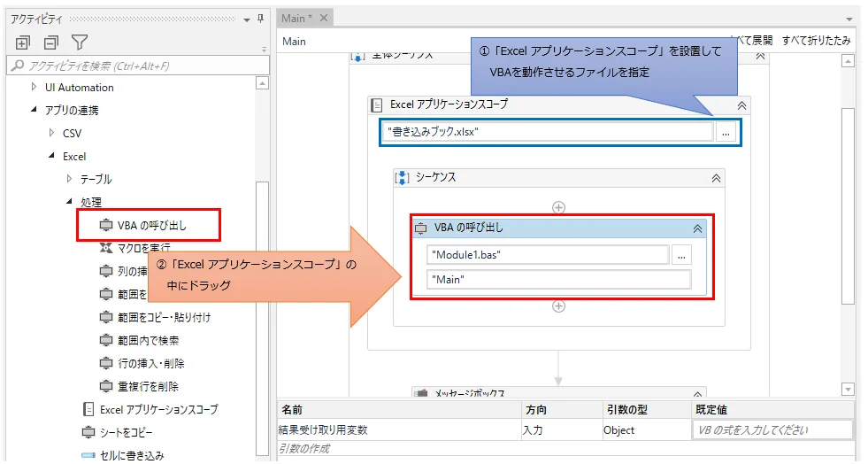The height and width of the screenshot is (464, 868).
Task: Collapse the Excel アプリケーションスコープ activity
Action: point(741,105)
